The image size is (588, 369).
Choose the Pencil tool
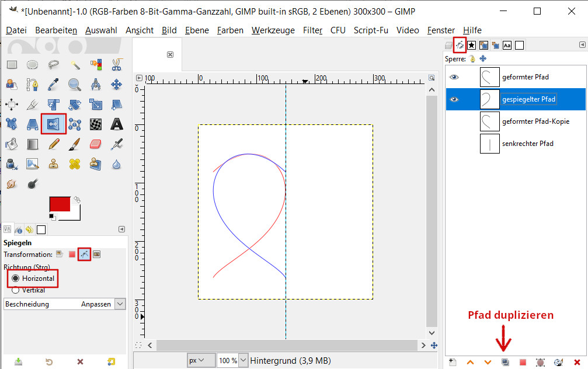coord(53,144)
